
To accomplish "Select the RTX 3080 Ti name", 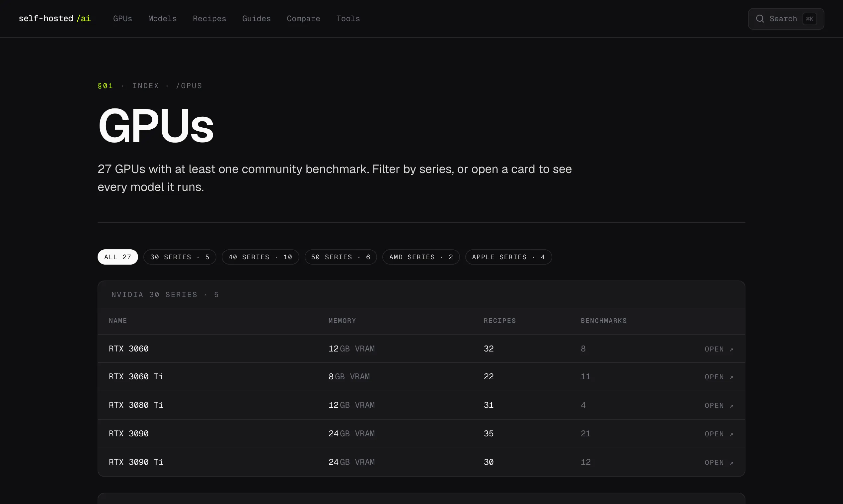I will pos(136,405).
